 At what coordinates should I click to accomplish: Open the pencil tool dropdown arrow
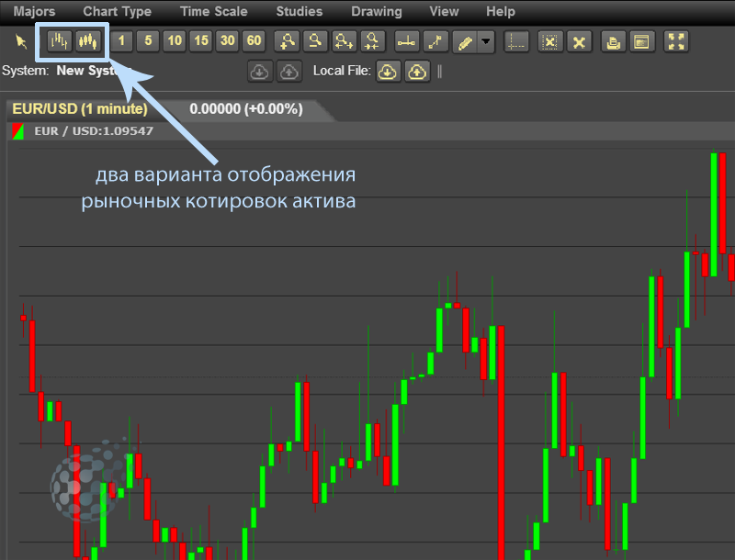pyautogui.click(x=486, y=42)
